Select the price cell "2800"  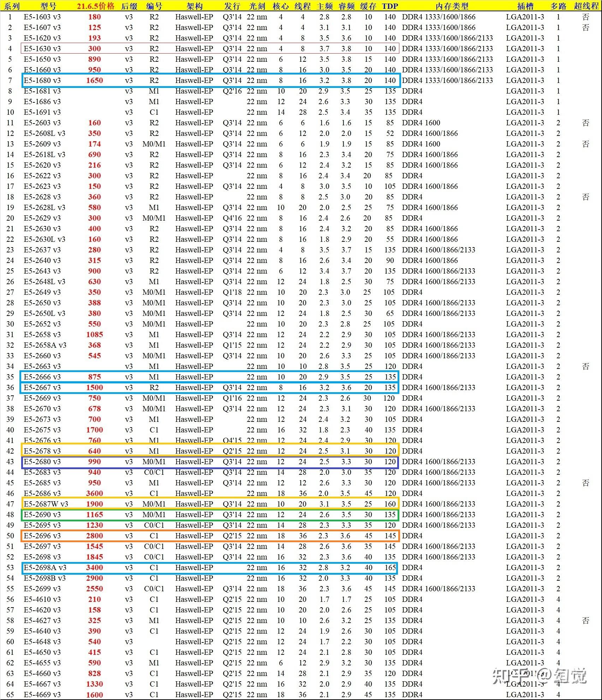pos(95,536)
